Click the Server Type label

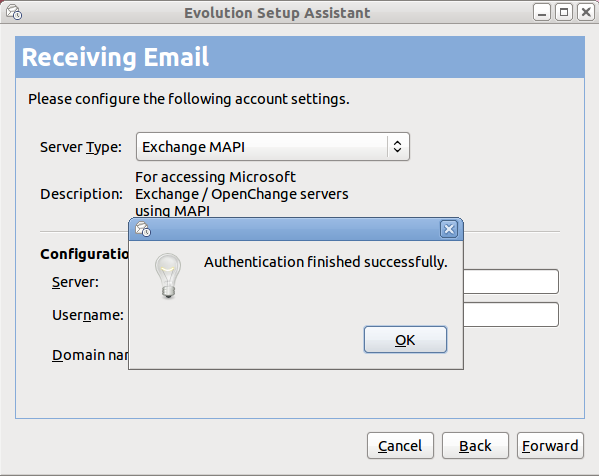(81, 147)
